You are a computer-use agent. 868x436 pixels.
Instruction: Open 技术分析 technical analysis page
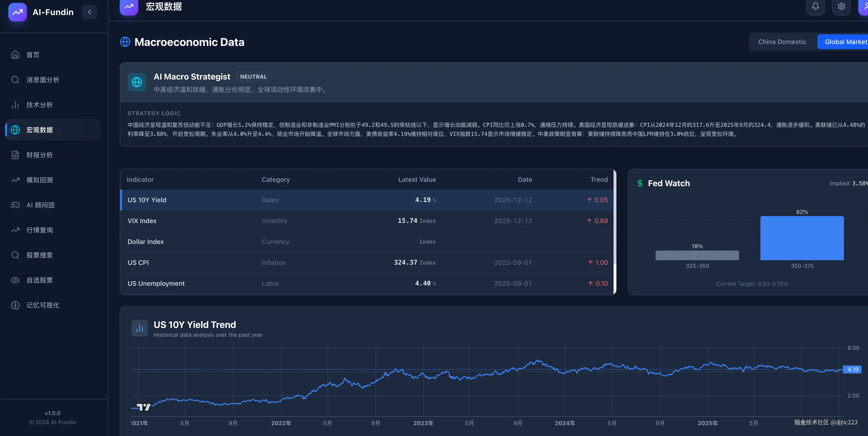39,105
